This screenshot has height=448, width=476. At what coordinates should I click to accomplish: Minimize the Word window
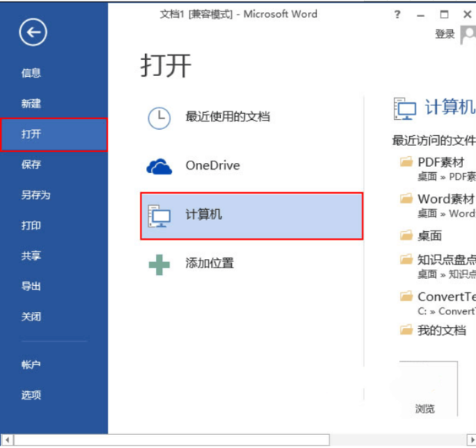pyautogui.click(x=421, y=15)
